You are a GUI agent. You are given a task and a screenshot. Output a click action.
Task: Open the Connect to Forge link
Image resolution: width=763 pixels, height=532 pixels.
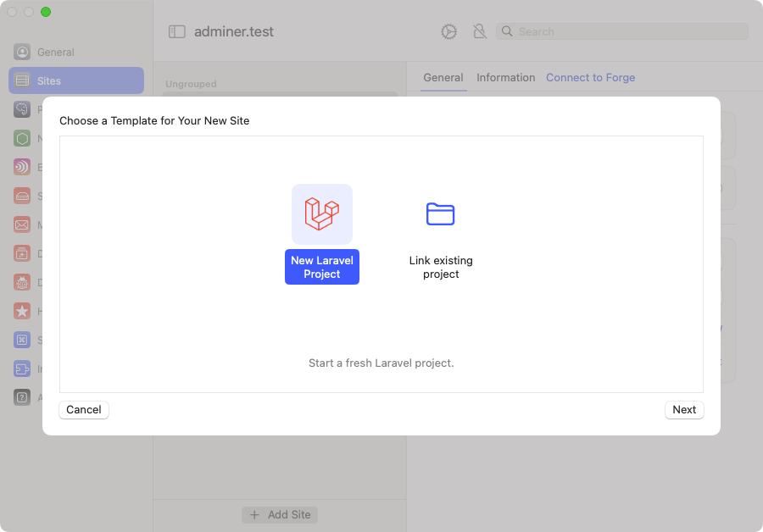[x=590, y=77]
